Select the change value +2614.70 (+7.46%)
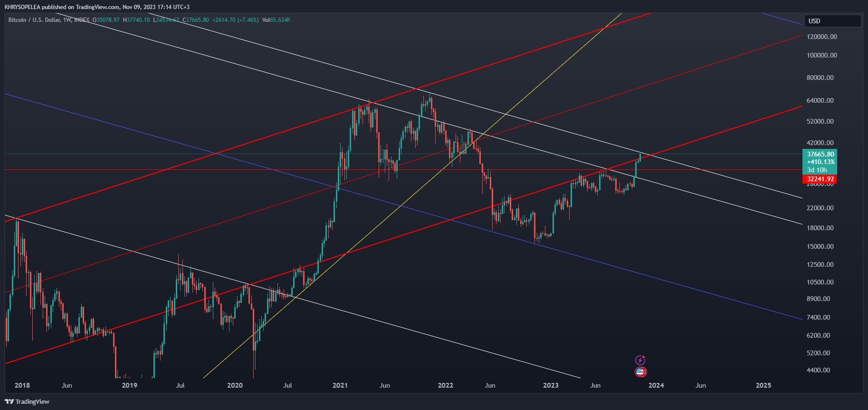This screenshot has width=868, height=410. (236, 20)
